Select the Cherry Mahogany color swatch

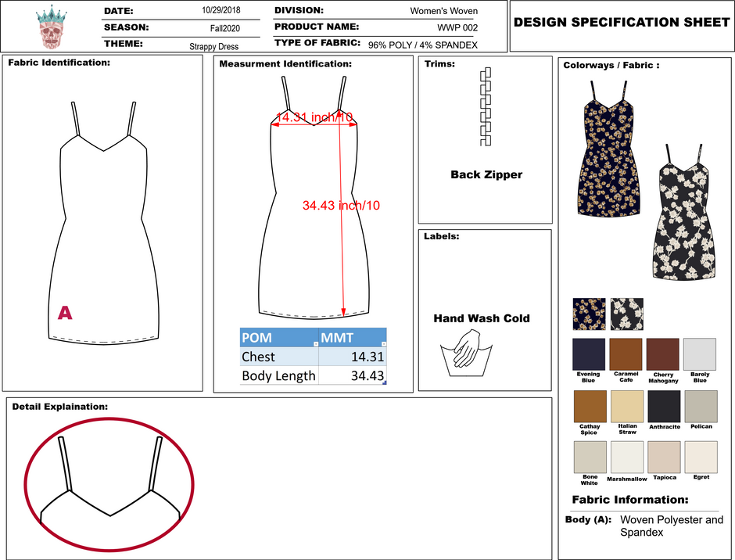[x=663, y=354]
